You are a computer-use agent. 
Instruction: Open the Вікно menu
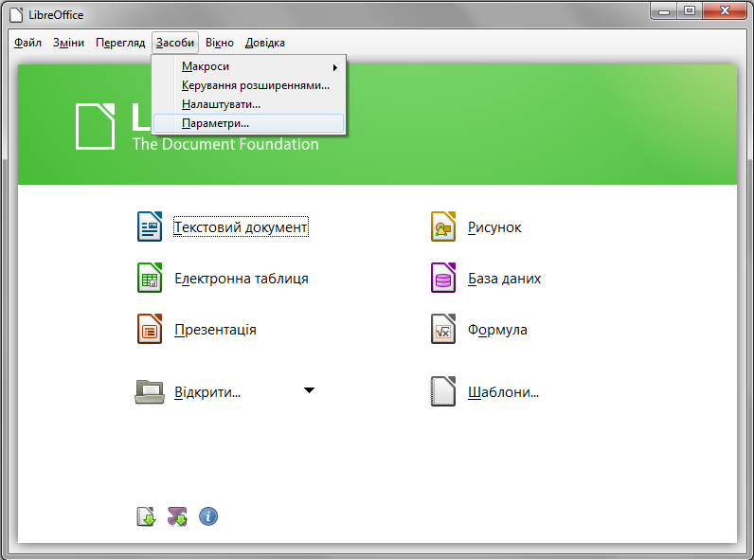(x=219, y=43)
